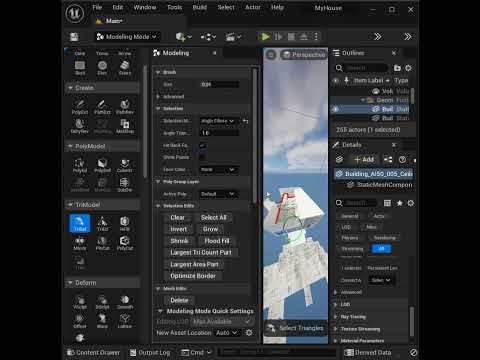Click the Flood Fill button
Viewport: 480px width, 360px height.
tap(217, 241)
